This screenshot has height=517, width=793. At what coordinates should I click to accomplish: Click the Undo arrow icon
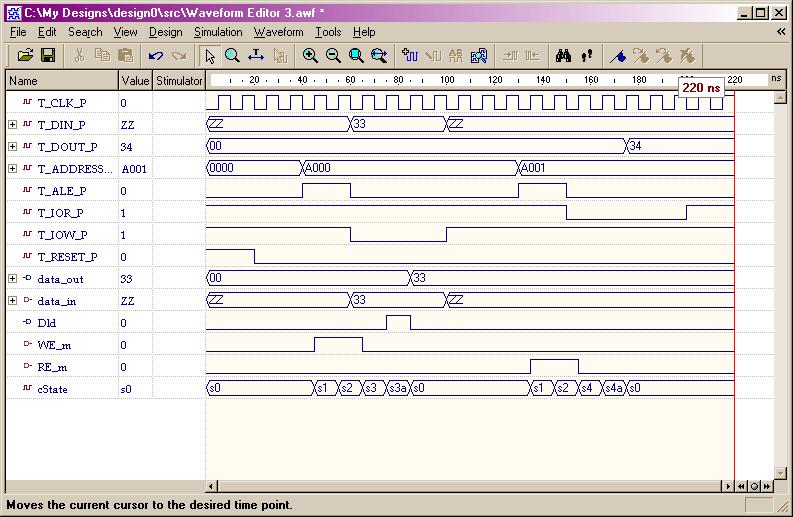pyautogui.click(x=156, y=56)
